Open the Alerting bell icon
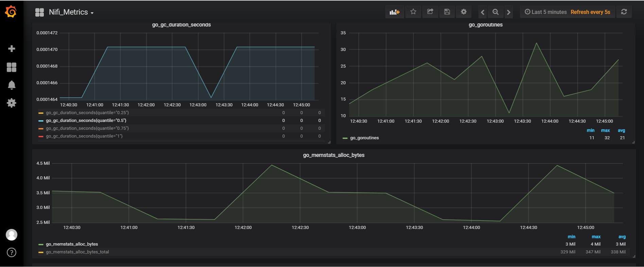The width and height of the screenshot is (644, 267). [12, 85]
